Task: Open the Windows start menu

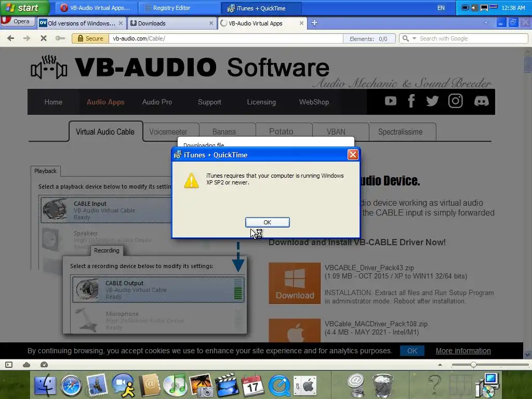Action: 24,8
